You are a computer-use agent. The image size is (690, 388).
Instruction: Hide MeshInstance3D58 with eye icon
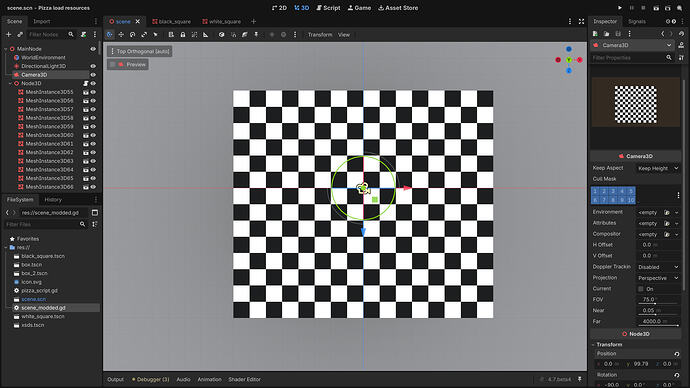click(x=93, y=118)
